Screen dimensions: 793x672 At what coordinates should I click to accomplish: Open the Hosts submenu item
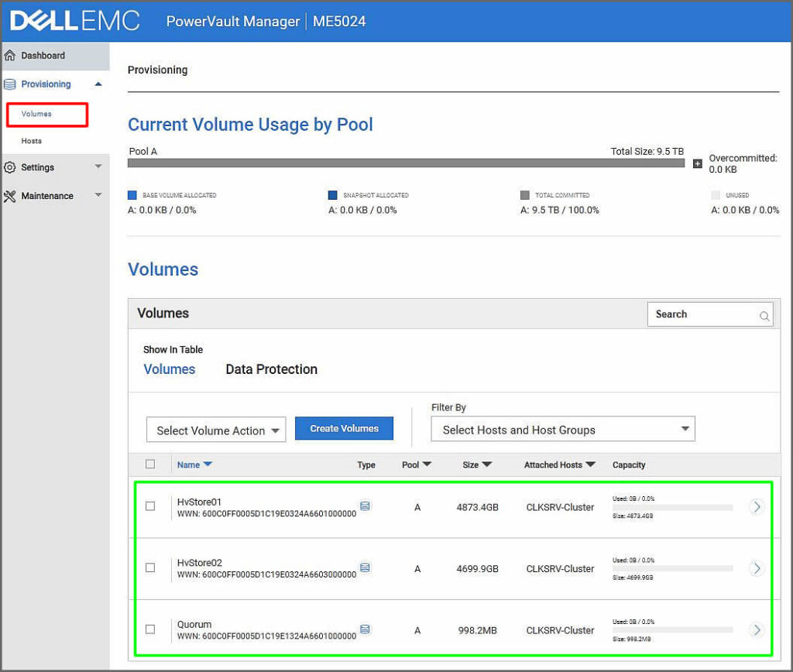[x=31, y=141]
